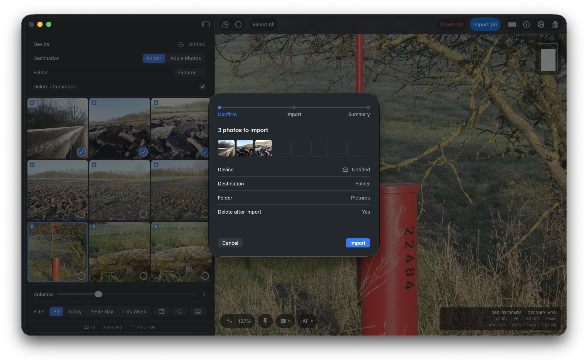Open the keyboard shortcuts panel

(512, 24)
